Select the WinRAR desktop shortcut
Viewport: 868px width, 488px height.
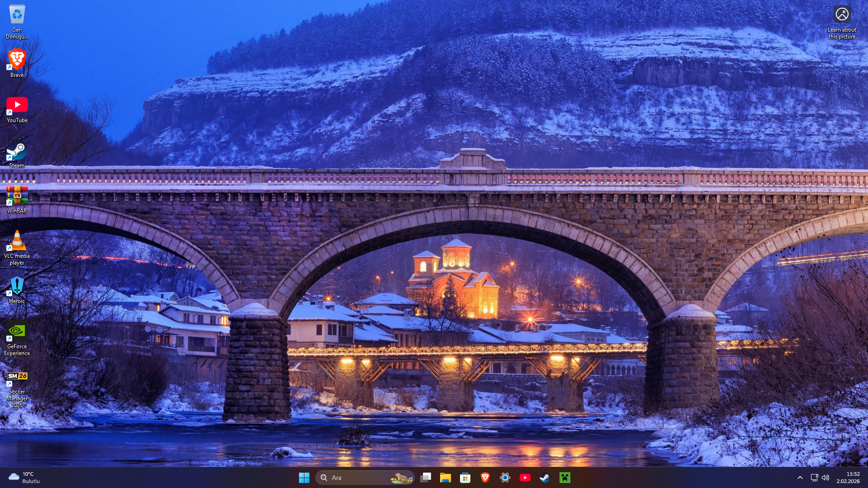pos(17,199)
